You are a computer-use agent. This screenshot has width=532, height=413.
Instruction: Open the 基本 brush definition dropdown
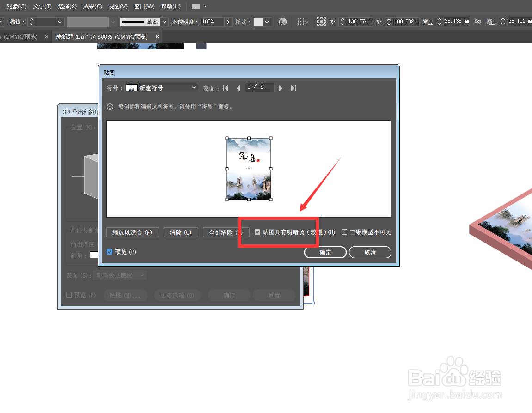point(164,22)
